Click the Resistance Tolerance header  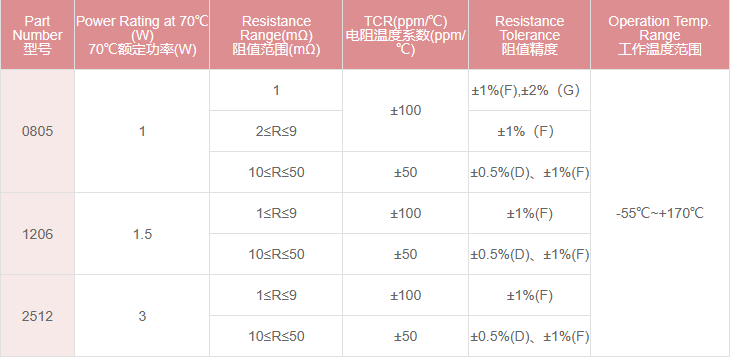pos(530,35)
